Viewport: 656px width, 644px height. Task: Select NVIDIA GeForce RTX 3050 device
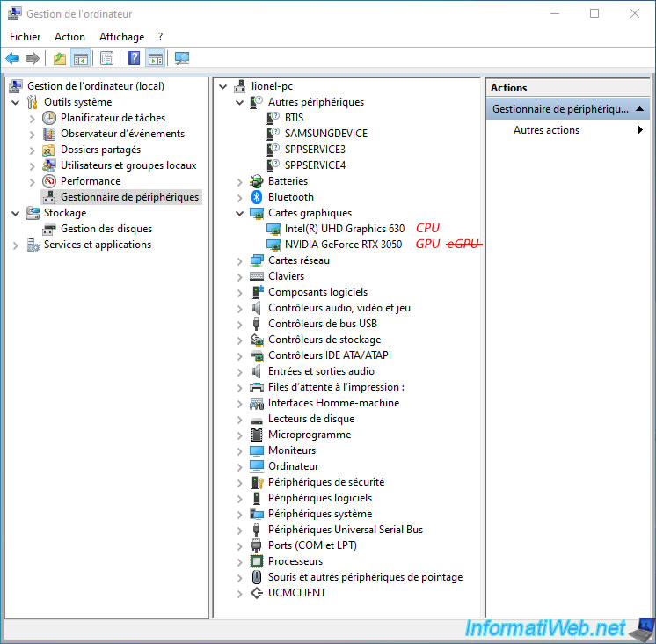pos(344,245)
